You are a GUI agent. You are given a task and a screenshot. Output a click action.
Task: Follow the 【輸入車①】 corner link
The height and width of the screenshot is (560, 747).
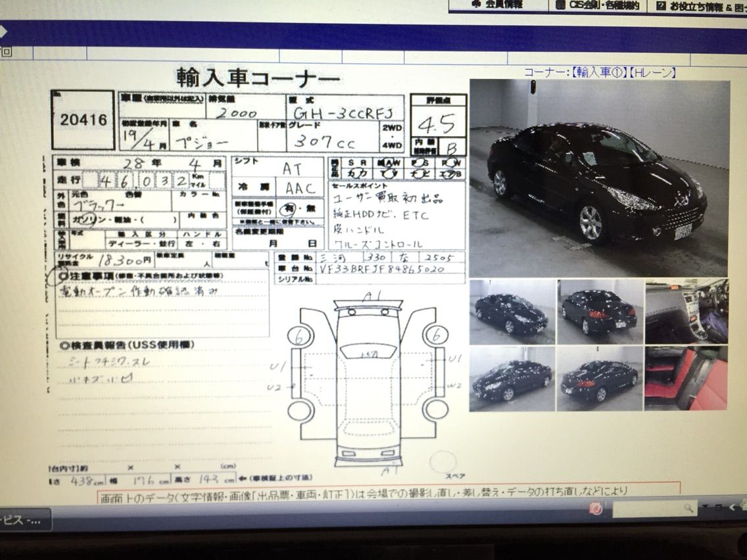click(x=599, y=72)
